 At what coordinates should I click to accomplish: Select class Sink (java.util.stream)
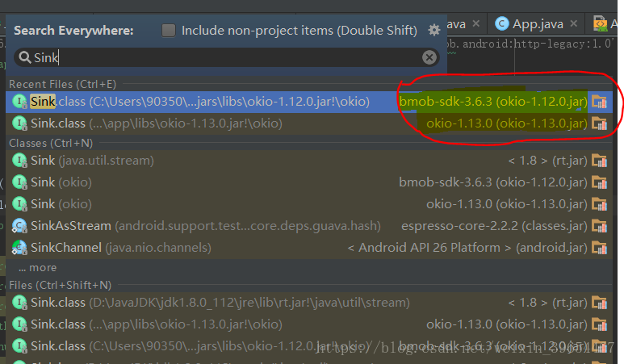click(309, 161)
